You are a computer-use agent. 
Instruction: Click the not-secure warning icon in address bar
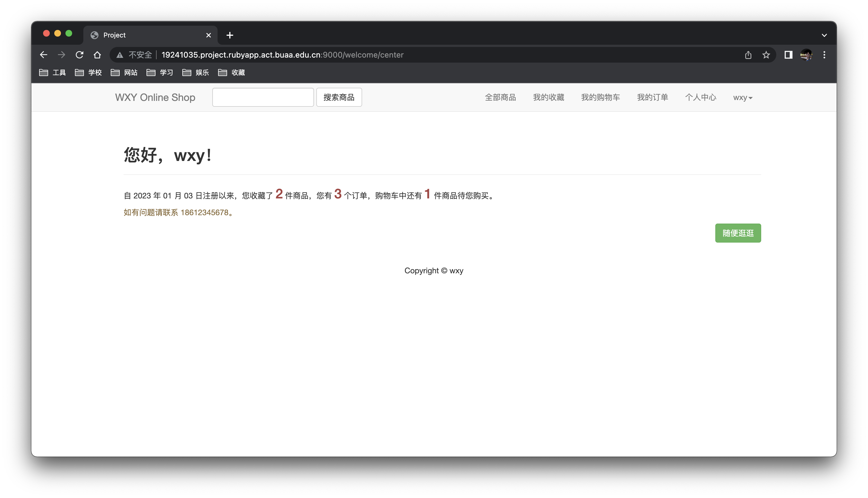pyautogui.click(x=119, y=55)
